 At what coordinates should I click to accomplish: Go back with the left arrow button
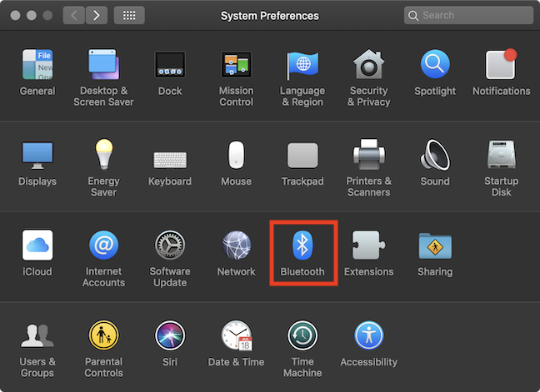coord(74,16)
